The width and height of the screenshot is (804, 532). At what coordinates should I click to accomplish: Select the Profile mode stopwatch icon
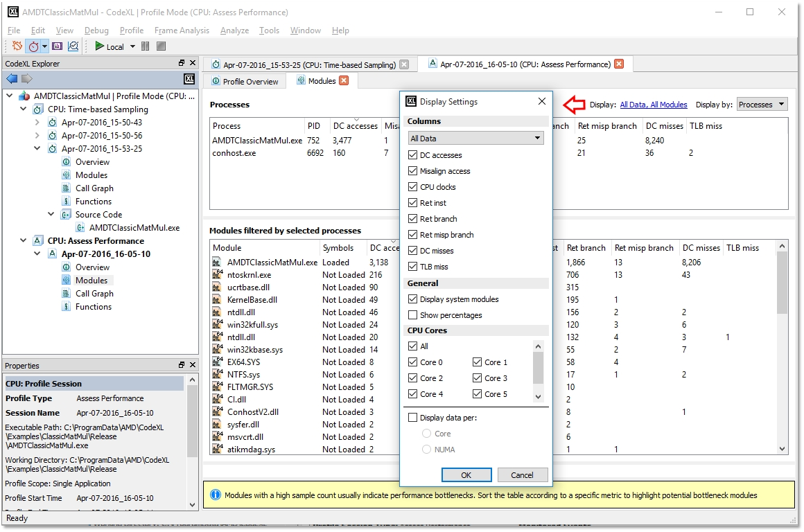coord(33,46)
